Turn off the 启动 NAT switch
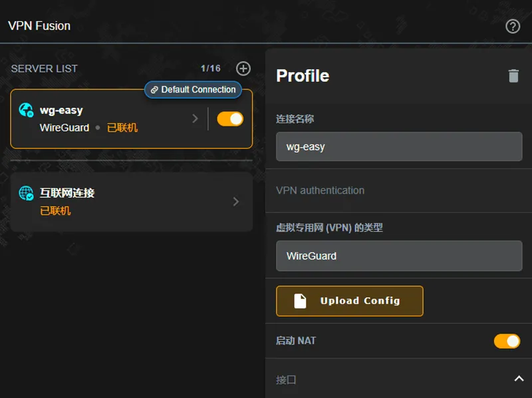This screenshot has height=398, width=532. point(507,341)
